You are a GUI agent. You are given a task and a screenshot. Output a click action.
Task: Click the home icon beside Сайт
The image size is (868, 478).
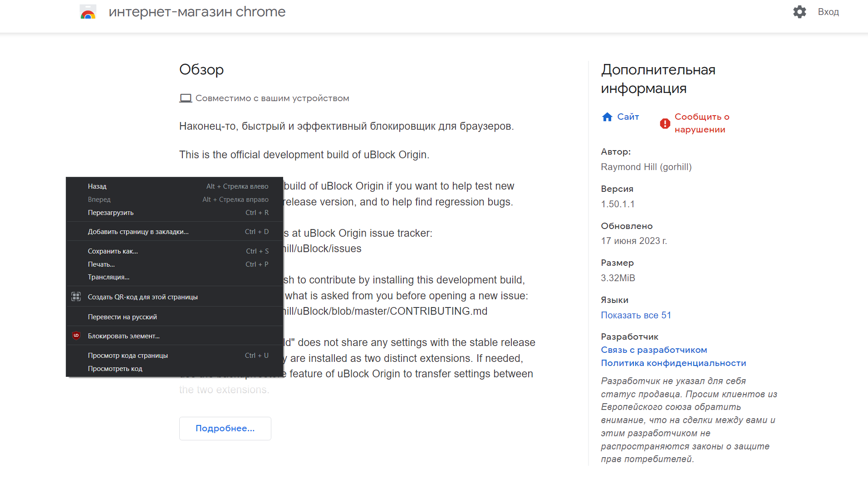(607, 117)
